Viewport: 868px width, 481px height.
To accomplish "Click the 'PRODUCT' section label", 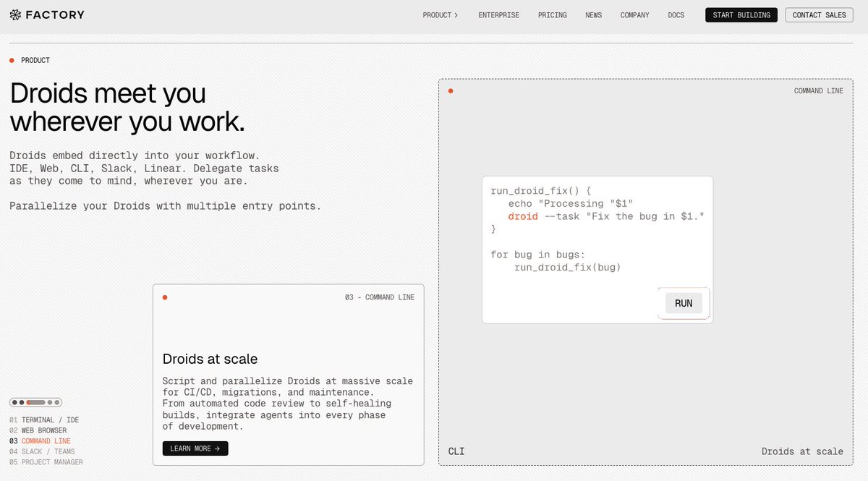I will [35, 60].
